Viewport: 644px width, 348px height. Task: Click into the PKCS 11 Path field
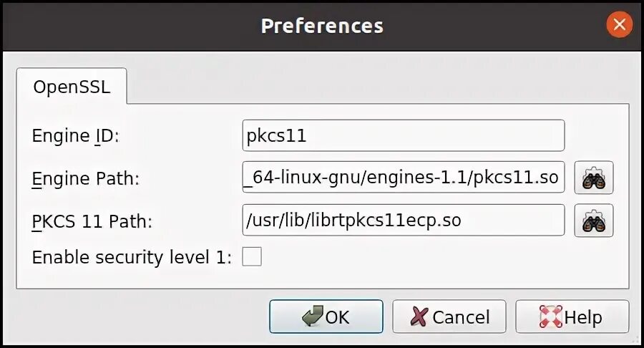point(404,221)
